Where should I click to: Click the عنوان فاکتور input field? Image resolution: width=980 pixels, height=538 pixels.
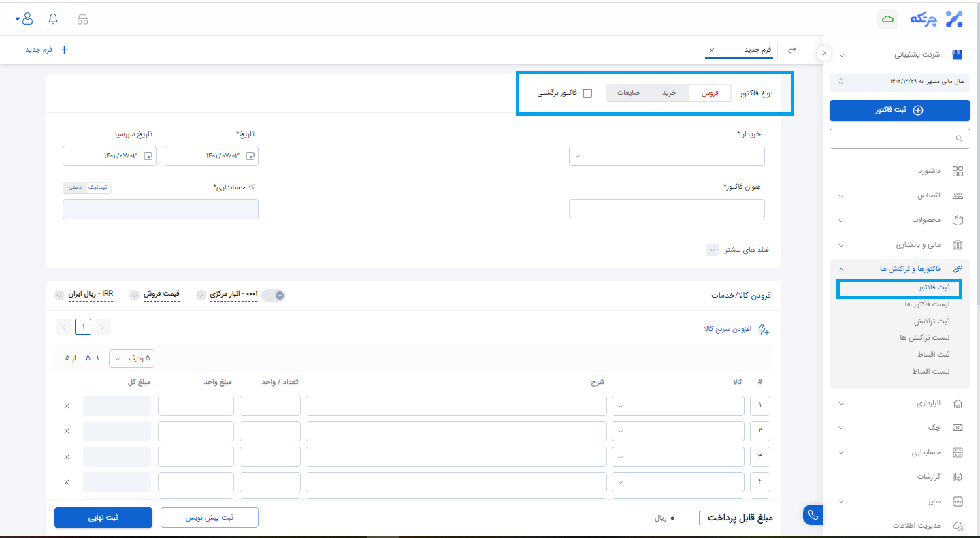click(666, 209)
